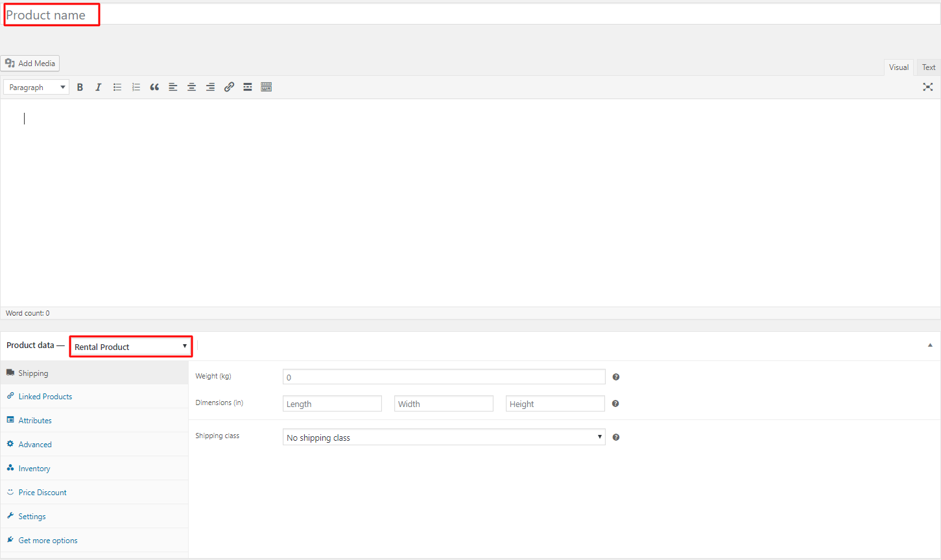Insert a bulleted list
This screenshot has height=560, width=941.
(117, 87)
